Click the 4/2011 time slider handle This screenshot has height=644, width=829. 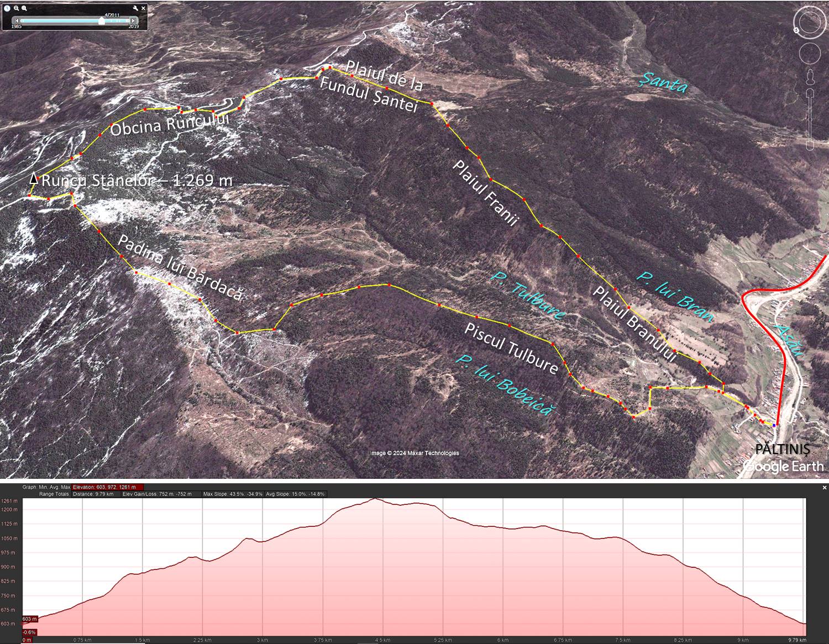point(102,20)
